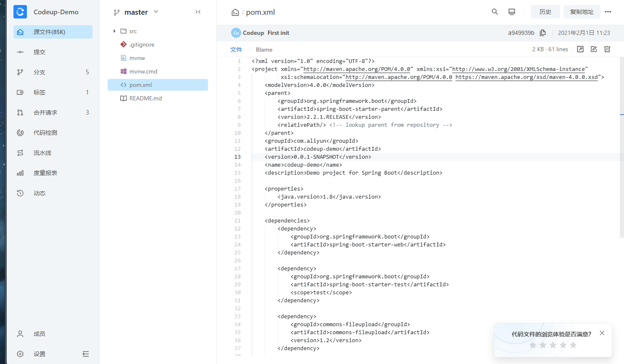
Task: Open the tags (标签) page
Action: tap(53, 92)
